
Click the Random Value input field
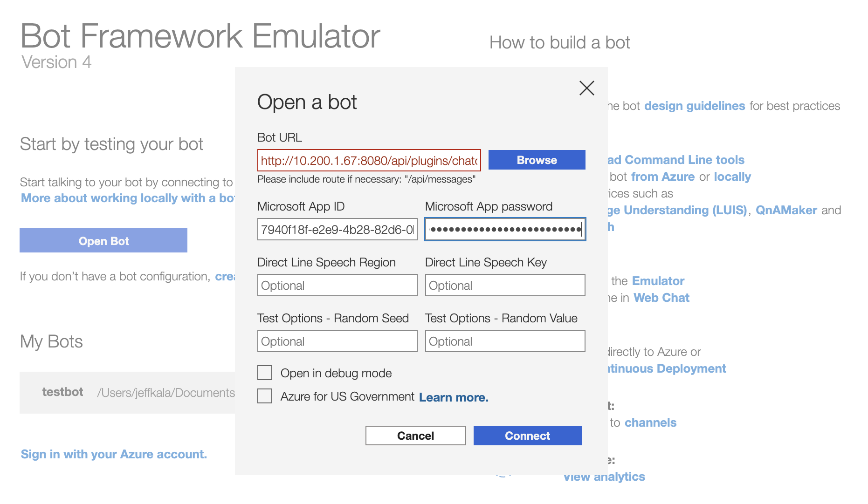click(x=505, y=341)
